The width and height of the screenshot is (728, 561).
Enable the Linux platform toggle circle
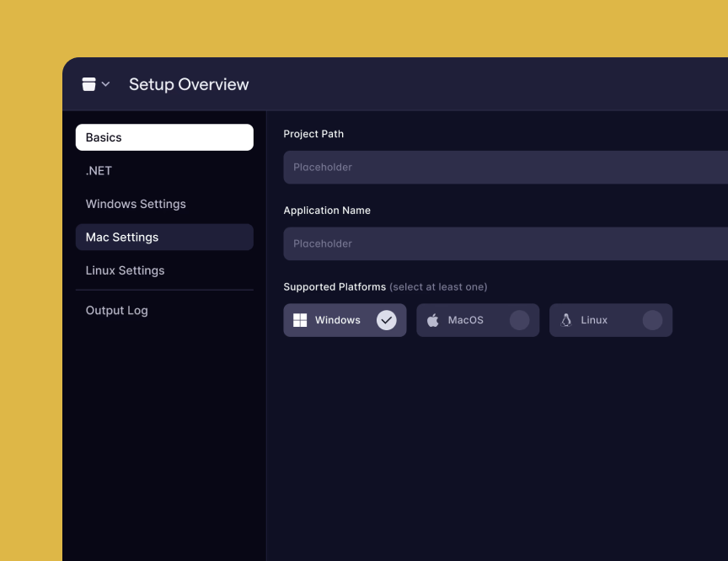point(652,320)
